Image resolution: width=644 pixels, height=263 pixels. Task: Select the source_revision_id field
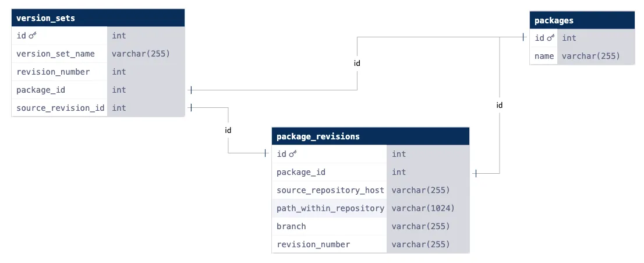pyautogui.click(x=60, y=108)
